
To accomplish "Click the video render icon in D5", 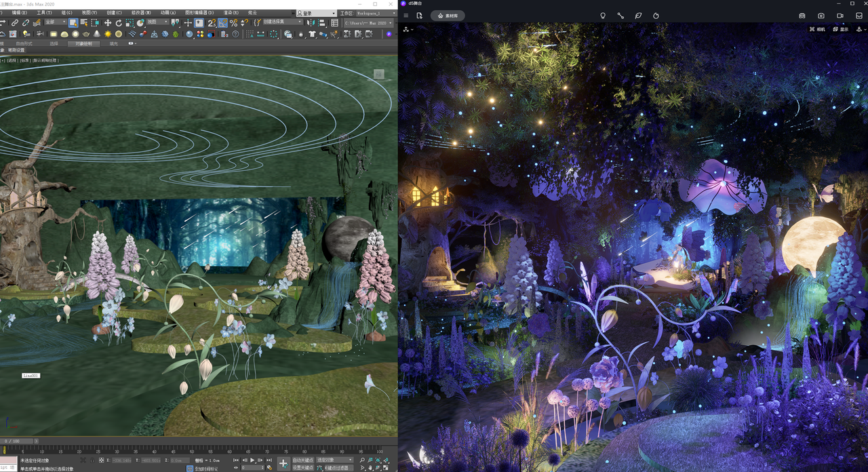I will 840,16.
